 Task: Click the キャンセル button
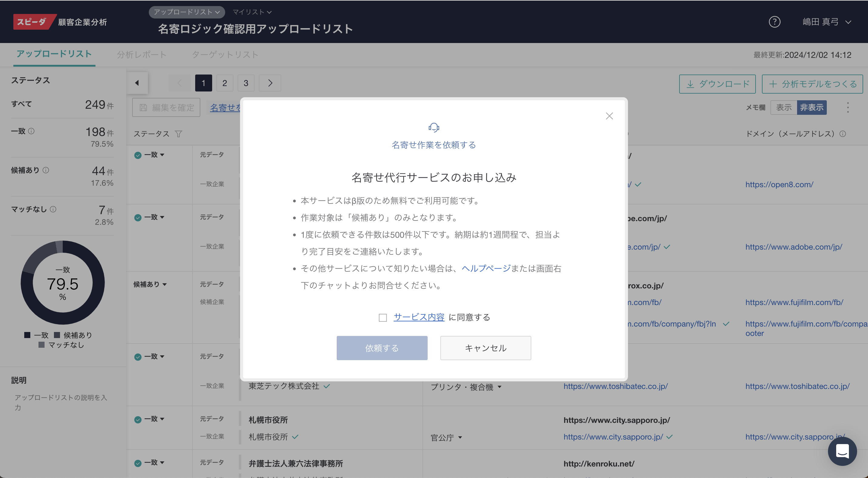coord(485,348)
